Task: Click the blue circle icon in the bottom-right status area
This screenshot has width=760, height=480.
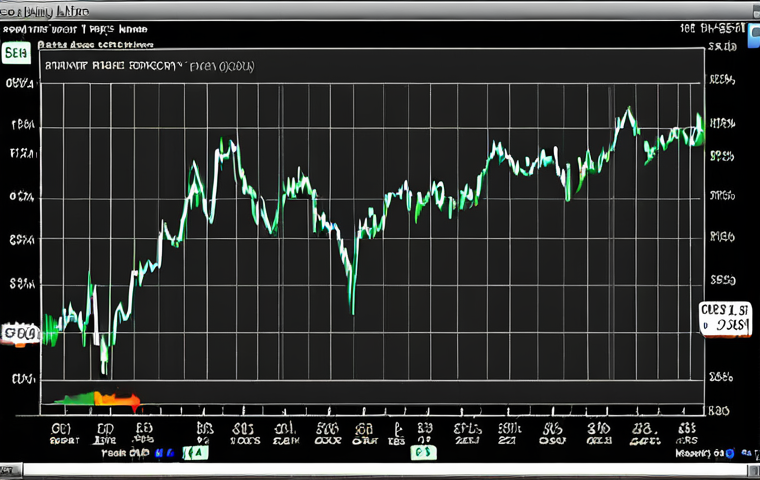Action: pos(730,453)
